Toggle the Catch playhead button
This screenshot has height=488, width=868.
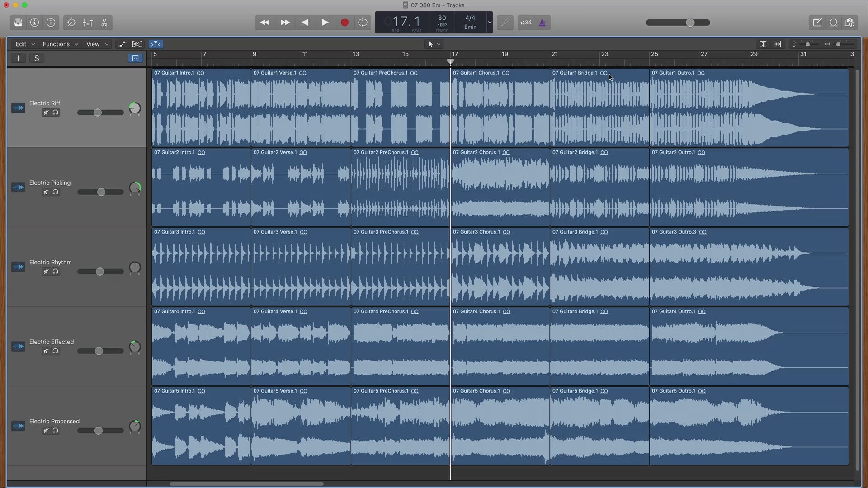[156, 44]
